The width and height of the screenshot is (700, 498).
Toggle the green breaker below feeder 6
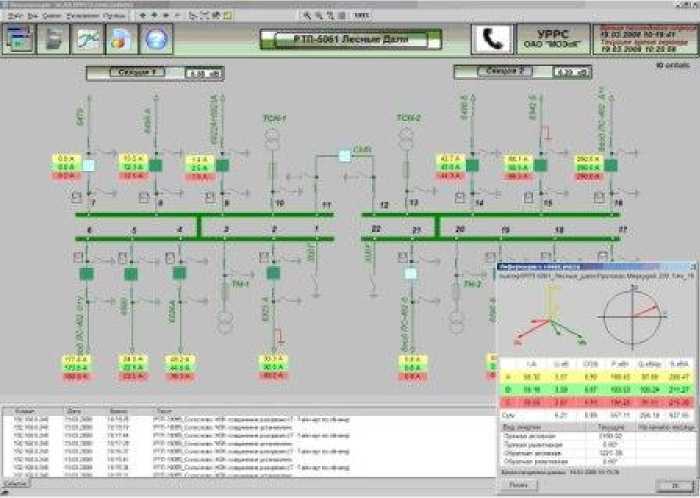(87, 273)
